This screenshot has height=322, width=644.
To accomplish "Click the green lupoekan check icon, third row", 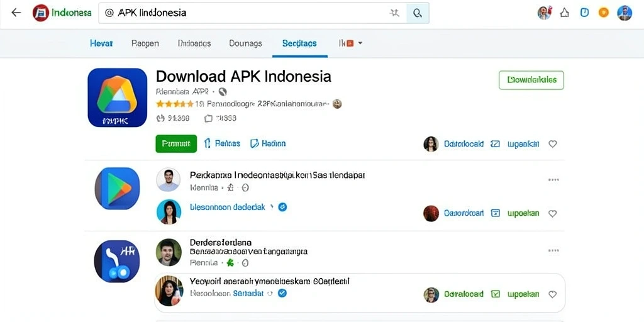I will (496, 294).
